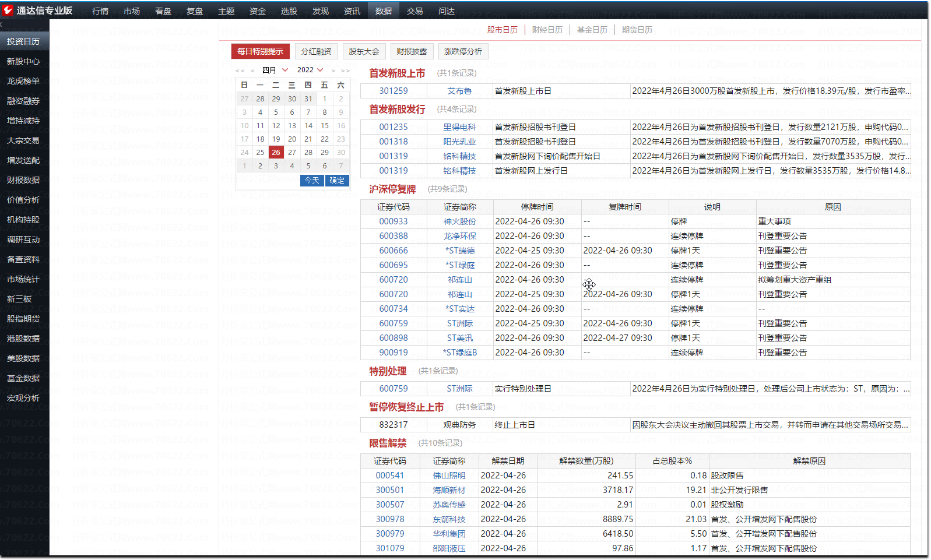
Task: Click stock code 000933 link
Action: point(394,221)
